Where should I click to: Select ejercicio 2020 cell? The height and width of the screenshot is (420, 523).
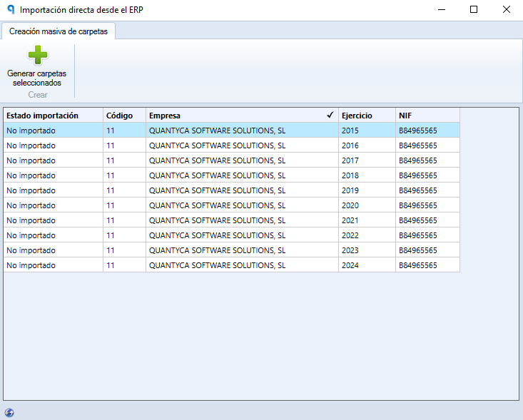click(x=367, y=205)
